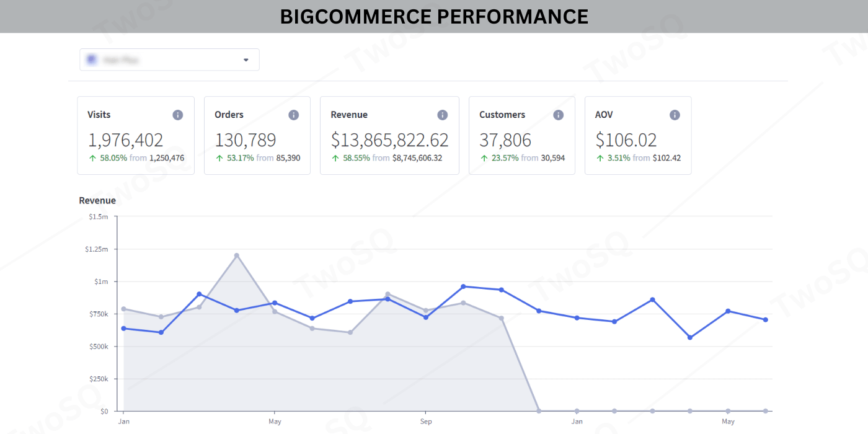Click the Orders info icon
This screenshot has width=868, height=434.
click(294, 115)
